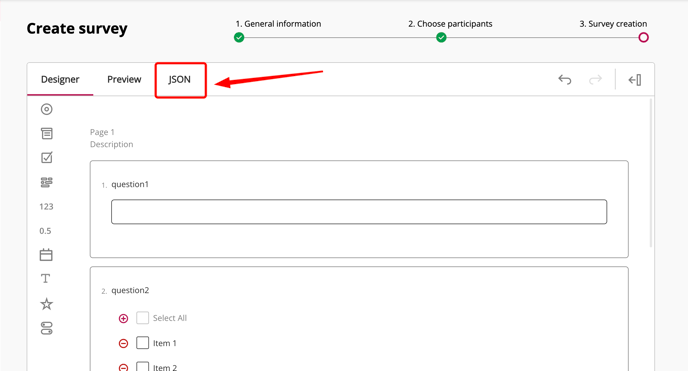Select the question2 title
The width and height of the screenshot is (688, 371).
(x=130, y=290)
